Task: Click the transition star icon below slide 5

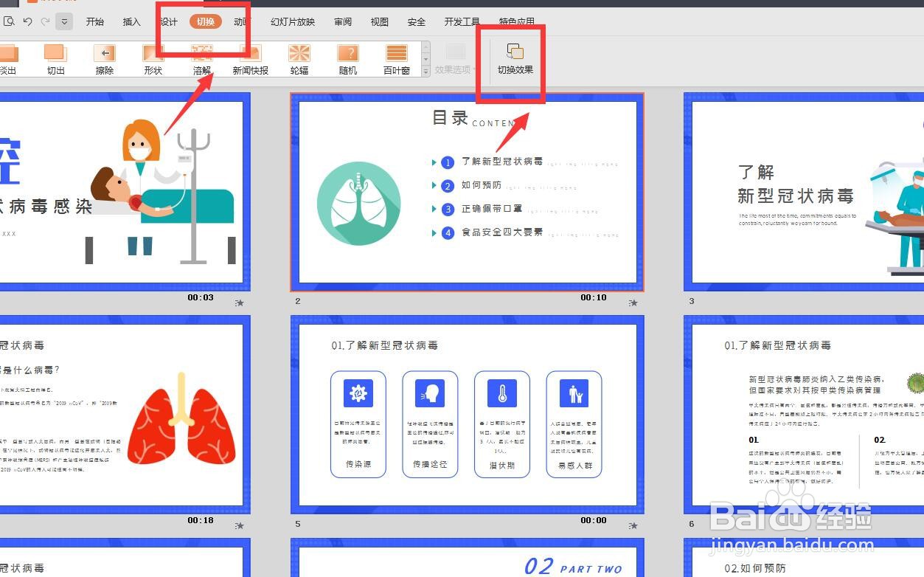Action: (x=633, y=525)
